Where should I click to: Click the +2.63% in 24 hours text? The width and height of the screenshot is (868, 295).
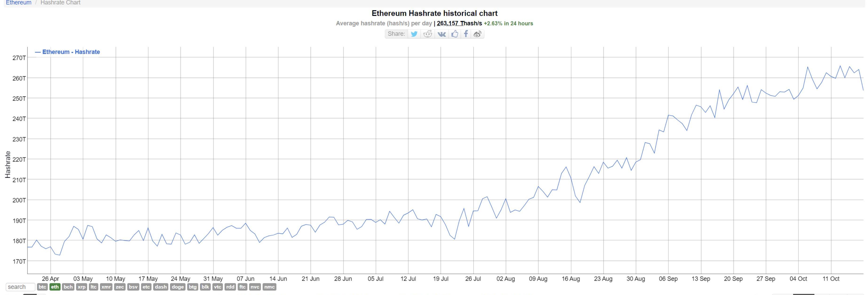click(x=508, y=24)
